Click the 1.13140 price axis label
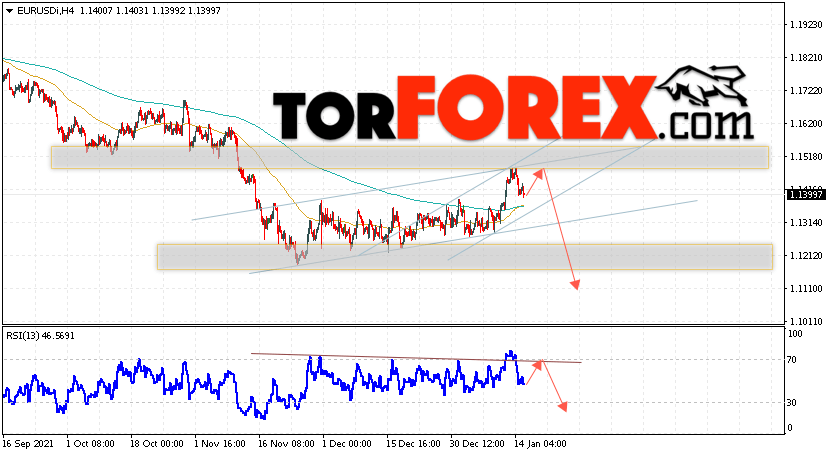Screen dimensions: 830x455 coord(806,223)
